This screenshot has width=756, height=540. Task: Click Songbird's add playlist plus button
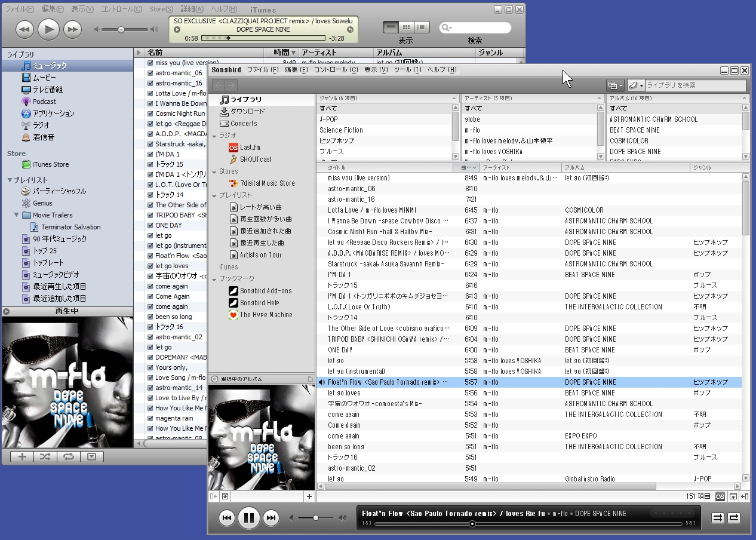point(309,496)
